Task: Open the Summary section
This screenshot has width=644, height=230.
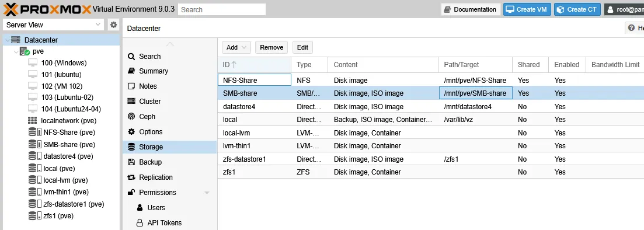Action: tap(170, 71)
